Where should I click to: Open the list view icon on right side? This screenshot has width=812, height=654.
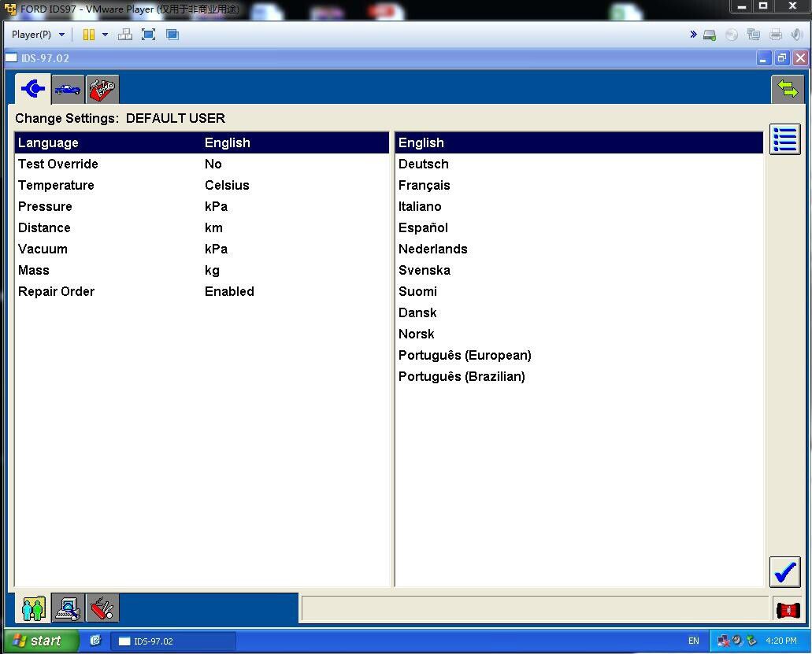pyautogui.click(x=784, y=139)
